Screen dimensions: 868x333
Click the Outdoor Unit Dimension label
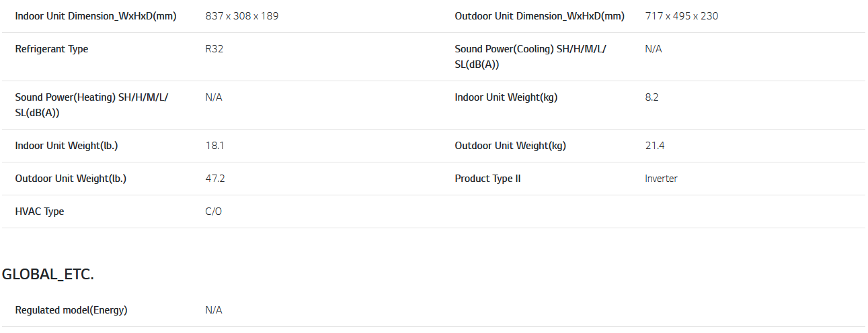(539, 16)
